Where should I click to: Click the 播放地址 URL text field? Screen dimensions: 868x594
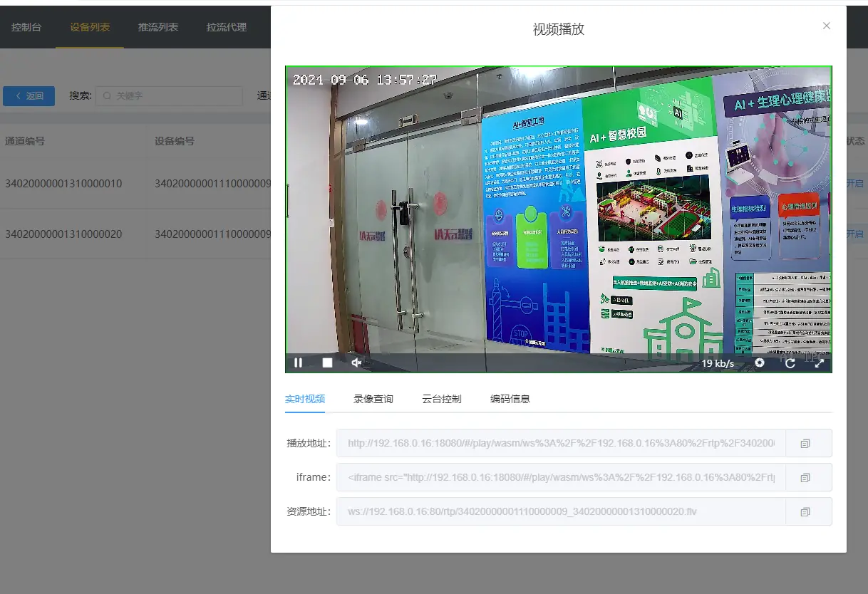click(x=561, y=443)
